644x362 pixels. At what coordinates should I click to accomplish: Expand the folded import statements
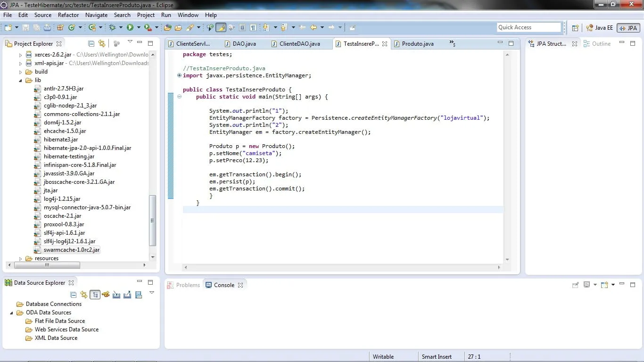[179, 75]
